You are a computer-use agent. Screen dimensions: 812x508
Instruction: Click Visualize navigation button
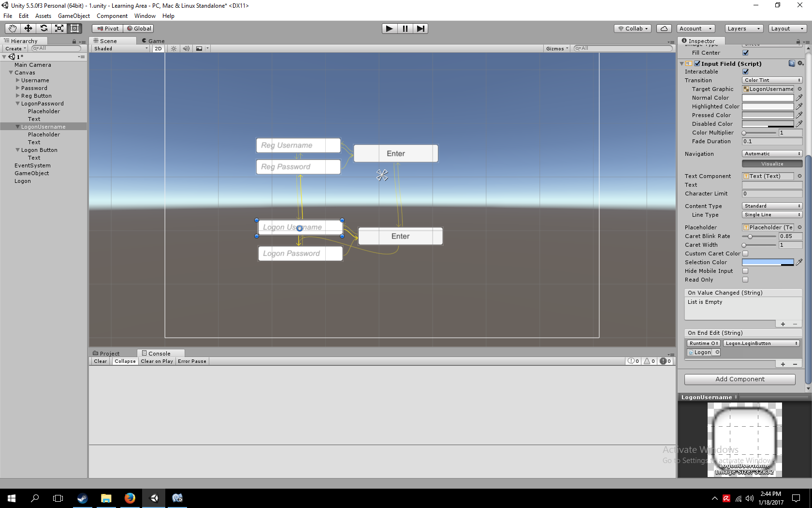(772, 164)
